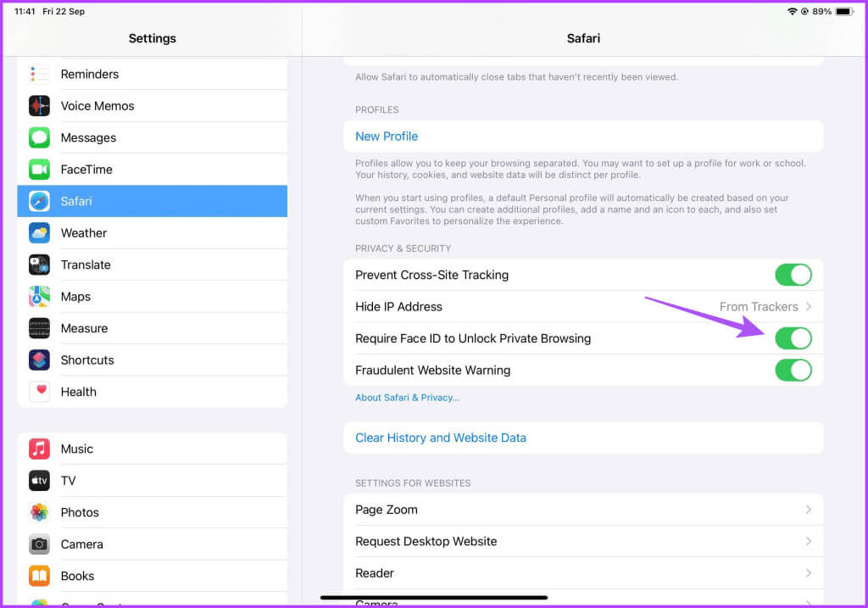The height and width of the screenshot is (608, 868).
Task: Go to FaceTime settings row
Action: coord(153,170)
